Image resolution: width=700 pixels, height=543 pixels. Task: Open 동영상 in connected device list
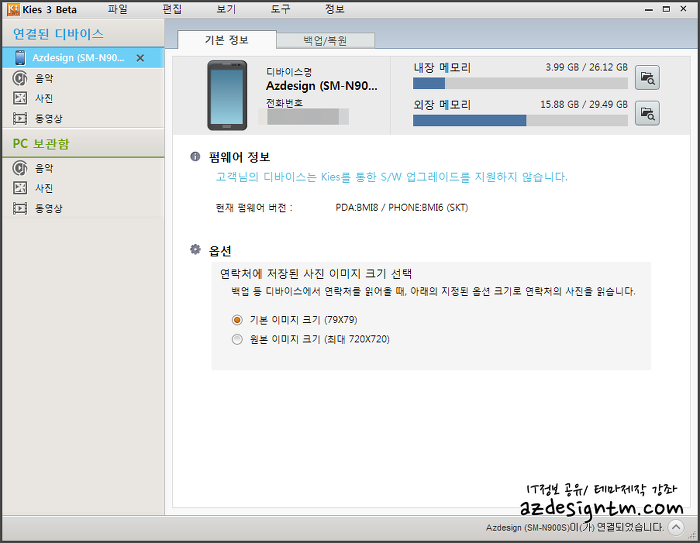49,118
